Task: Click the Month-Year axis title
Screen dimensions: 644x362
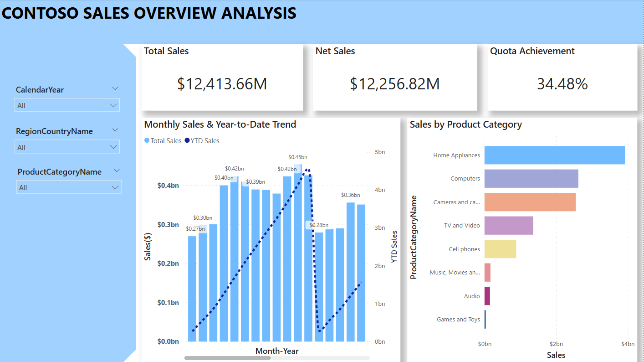Action: 277,351
